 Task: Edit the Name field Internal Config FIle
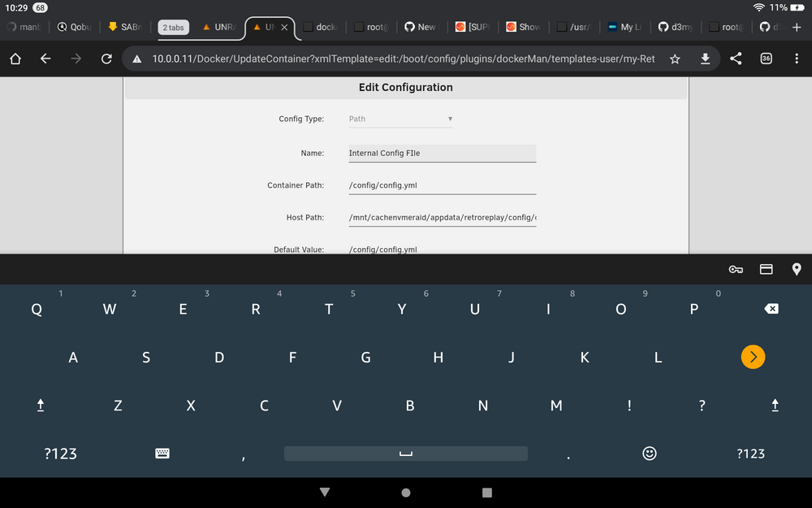(x=443, y=154)
